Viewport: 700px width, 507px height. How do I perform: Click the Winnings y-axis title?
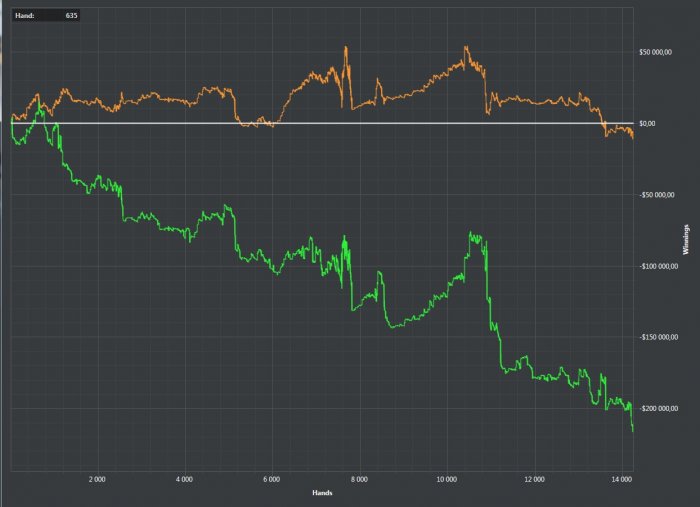[x=686, y=240]
